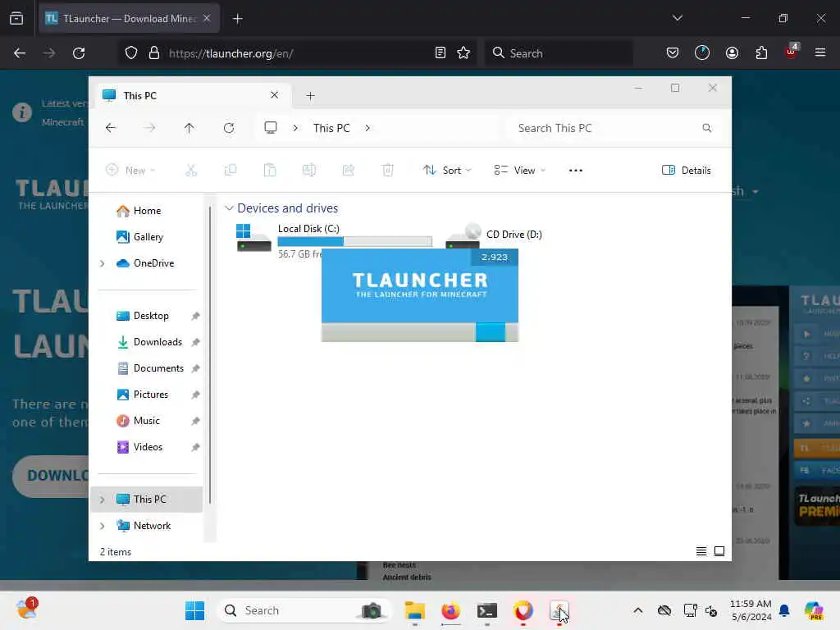The height and width of the screenshot is (630, 840).
Task: Expand Network tree node
Action: tap(103, 526)
